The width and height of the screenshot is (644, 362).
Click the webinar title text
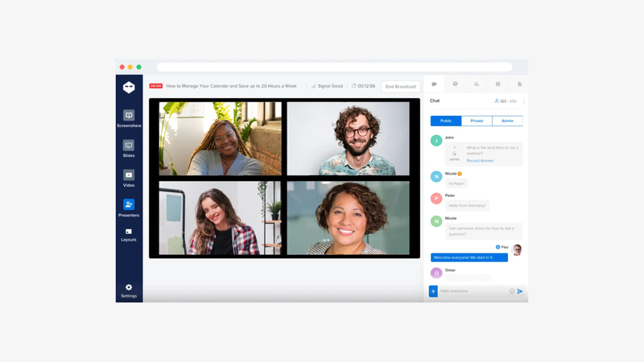click(x=231, y=86)
